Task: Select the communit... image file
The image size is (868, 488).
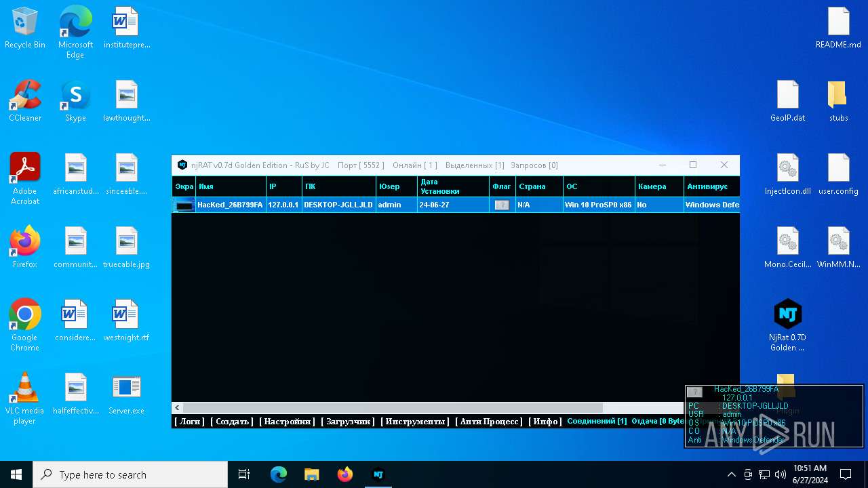Action: coord(75,248)
